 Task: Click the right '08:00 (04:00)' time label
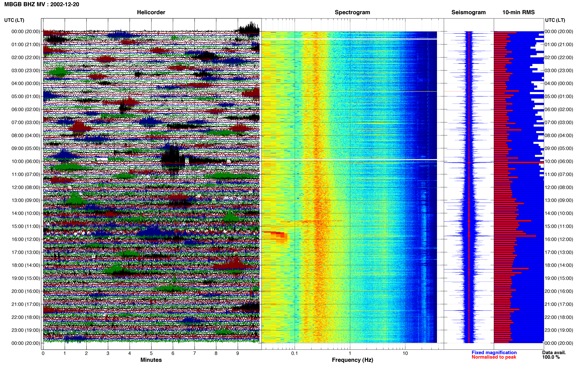(x=559, y=135)
